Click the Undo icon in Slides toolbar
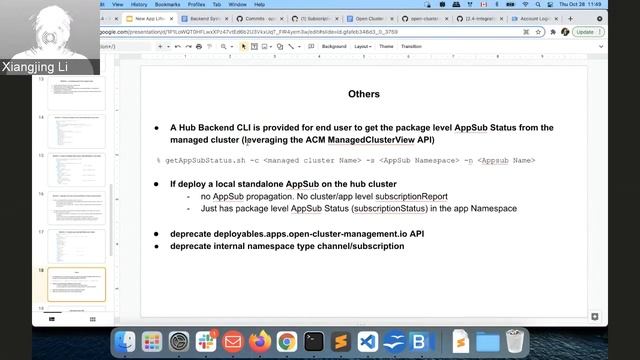This screenshot has height=360, width=640. pyautogui.click(x=178, y=47)
